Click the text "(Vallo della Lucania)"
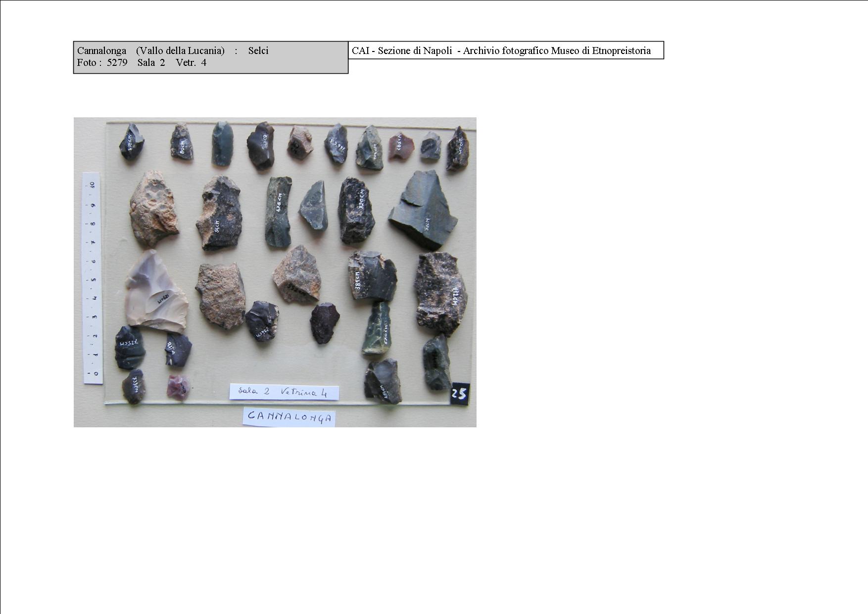The width and height of the screenshot is (868, 614). pos(180,51)
